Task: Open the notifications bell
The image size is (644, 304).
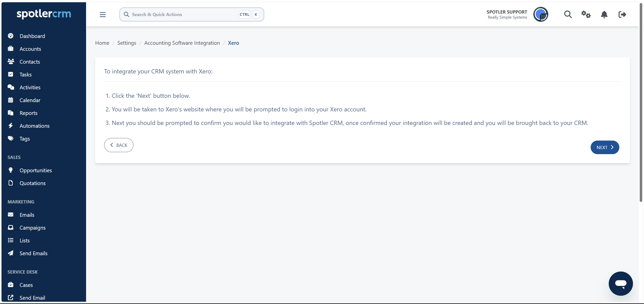Action: 604,15
